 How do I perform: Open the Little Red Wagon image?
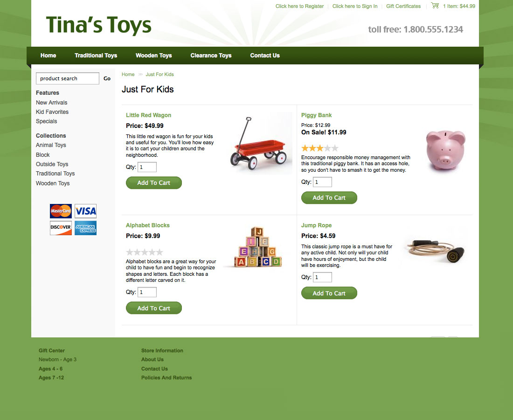(x=259, y=143)
